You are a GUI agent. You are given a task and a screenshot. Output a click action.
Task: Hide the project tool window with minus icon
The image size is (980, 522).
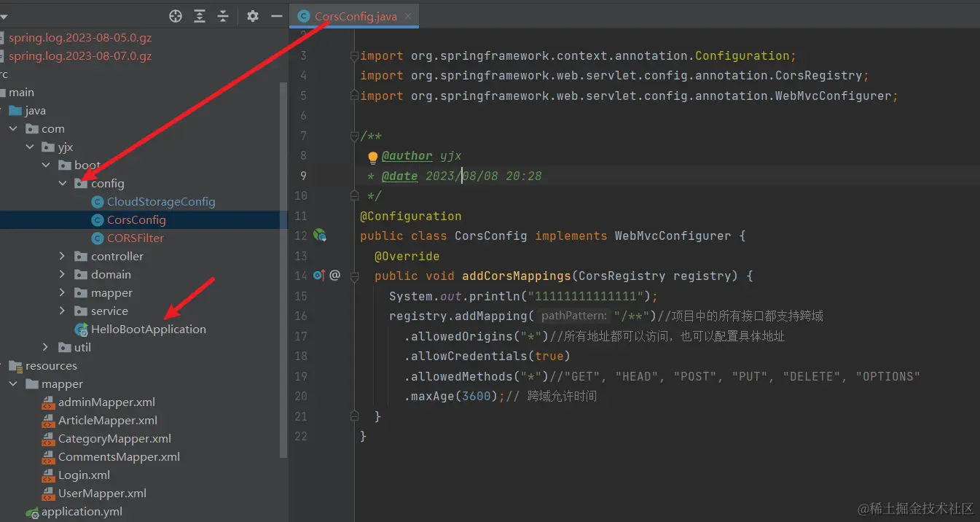[x=276, y=16]
